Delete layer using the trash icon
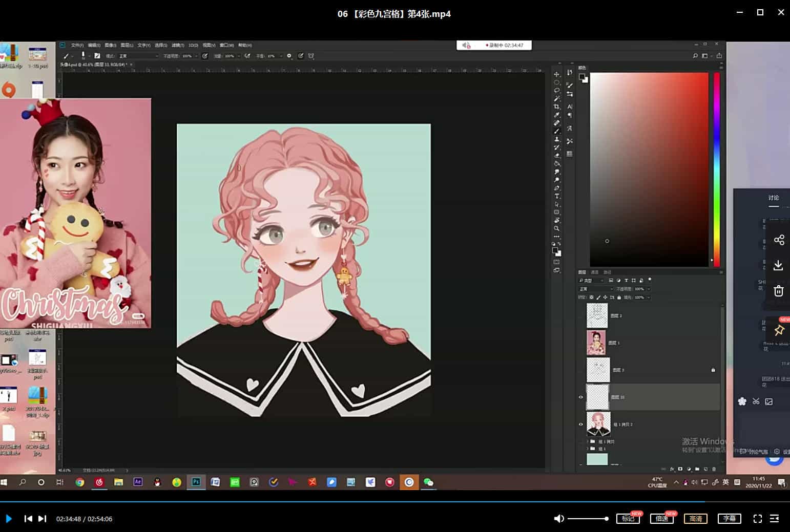Image resolution: width=790 pixels, height=532 pixels. point(714,468)
